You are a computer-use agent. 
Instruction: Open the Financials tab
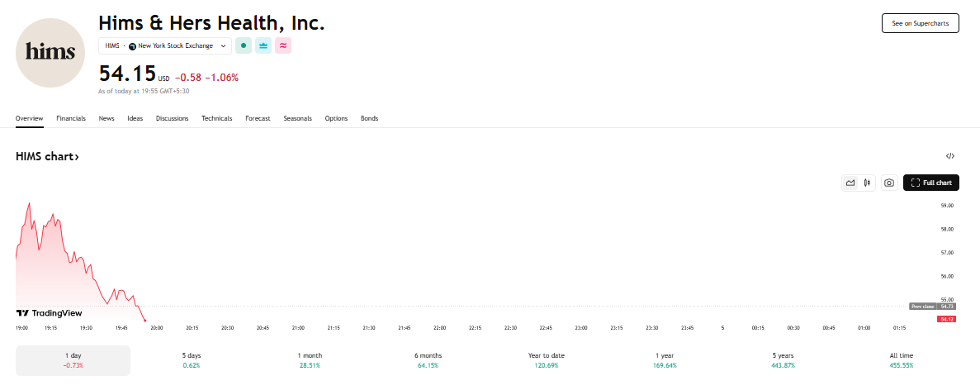pos(71,118)
